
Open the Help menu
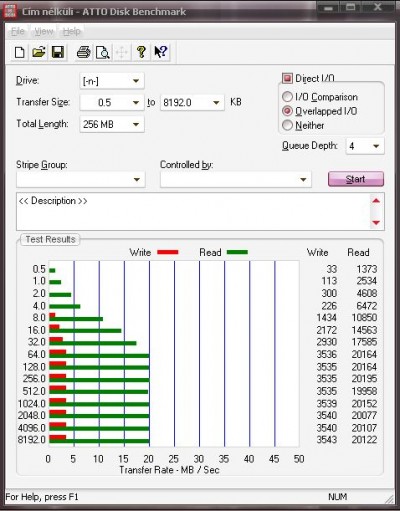pyautogui.click(x=72, y=32)
